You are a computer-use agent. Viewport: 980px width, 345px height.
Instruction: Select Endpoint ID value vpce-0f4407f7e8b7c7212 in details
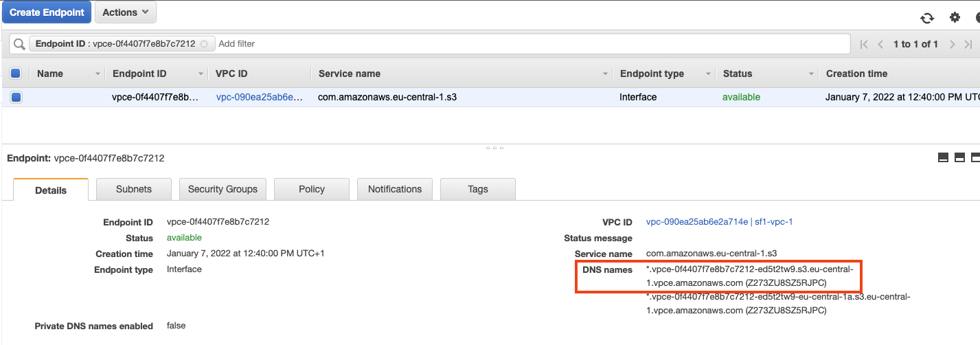pos(218,222)
